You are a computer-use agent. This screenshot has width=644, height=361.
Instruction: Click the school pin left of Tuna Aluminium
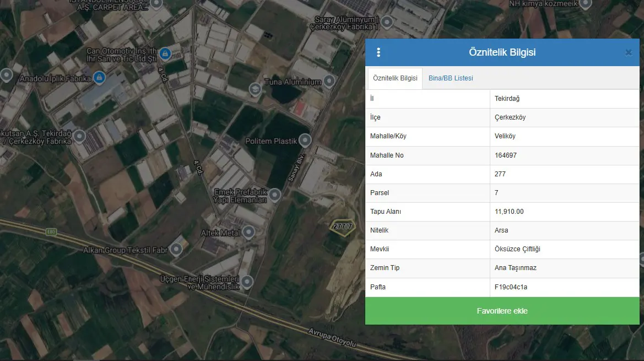point(255,89)
